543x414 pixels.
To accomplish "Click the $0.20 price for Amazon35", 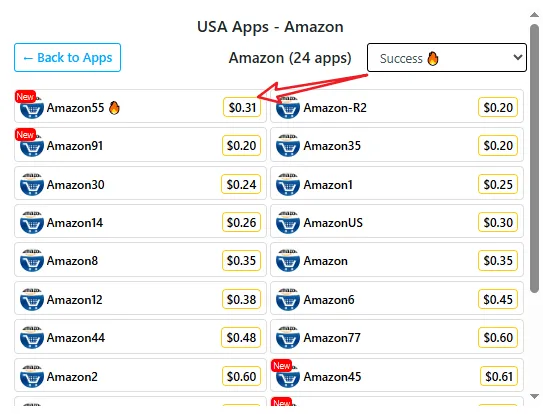I will (498, 146).
